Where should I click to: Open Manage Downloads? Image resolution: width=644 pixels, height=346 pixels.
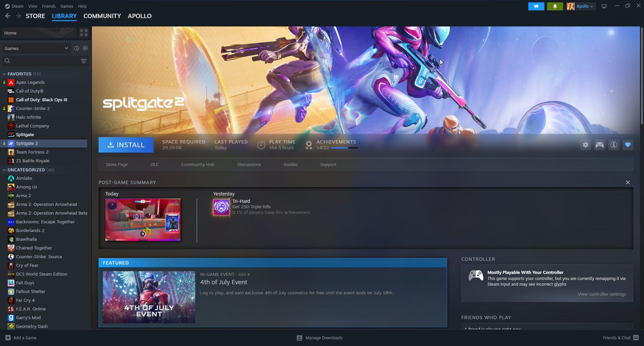(x=319, y=338)
